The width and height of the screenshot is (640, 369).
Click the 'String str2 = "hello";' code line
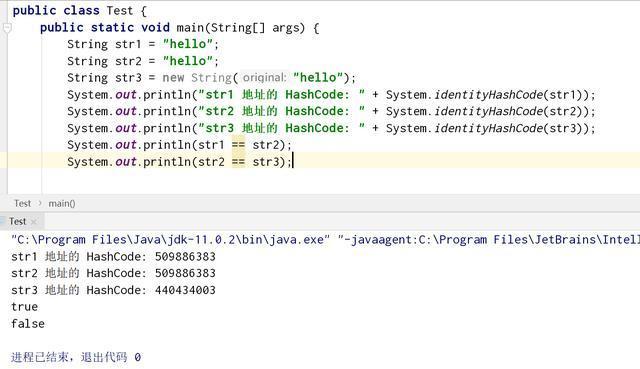143,61
